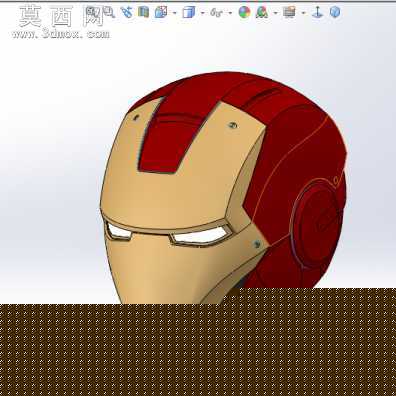Open Edit Appearance color ball icon
This screenshot has height=396, width=396.
click(244, 13)
